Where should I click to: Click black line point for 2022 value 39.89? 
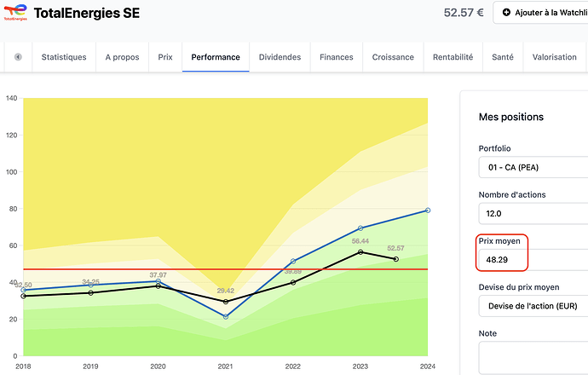[293, 282]
